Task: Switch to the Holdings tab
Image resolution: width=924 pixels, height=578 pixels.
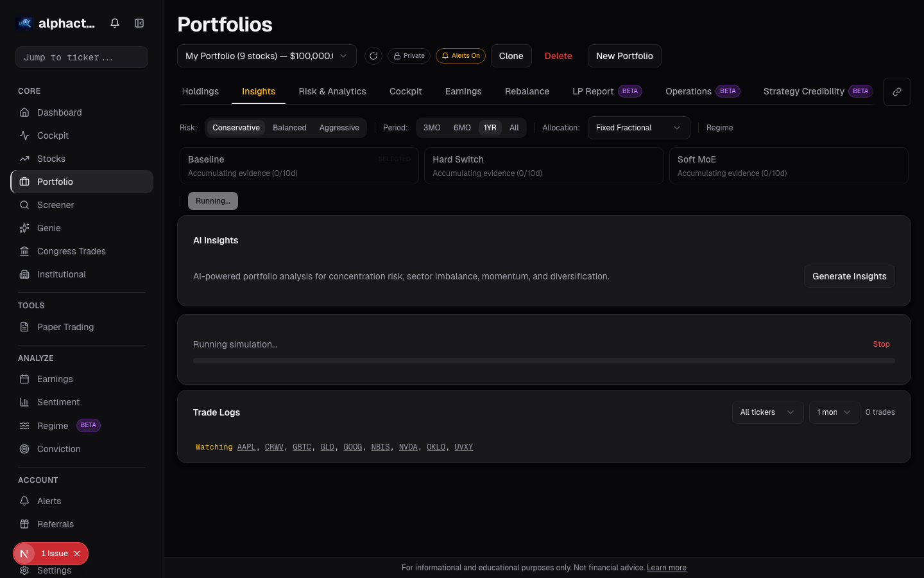Action: coord(200,91)
